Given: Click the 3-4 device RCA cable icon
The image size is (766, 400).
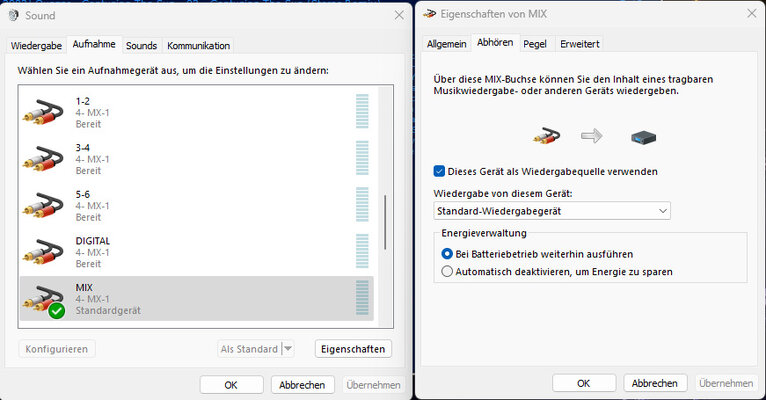Looking at the screenshot, I should click(x=43, y=159).
